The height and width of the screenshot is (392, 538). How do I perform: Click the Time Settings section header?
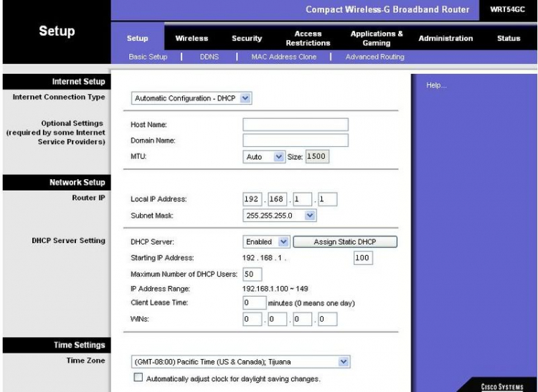pyautogui.click(x=57, y=345)
